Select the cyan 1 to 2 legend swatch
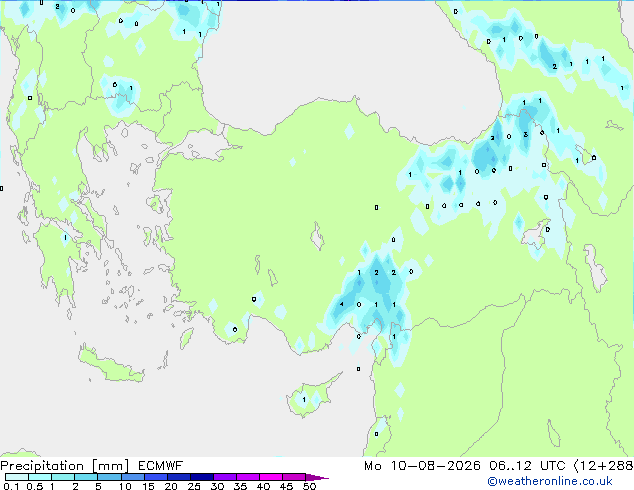 (63, 477)
